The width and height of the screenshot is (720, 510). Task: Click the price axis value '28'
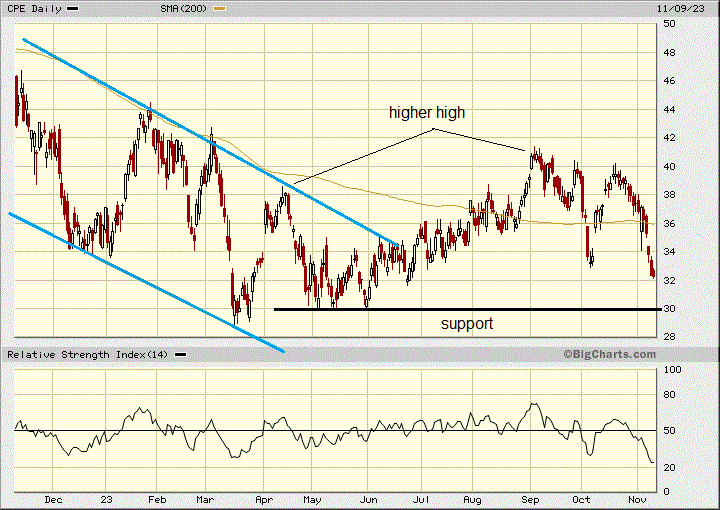point(669,336)
